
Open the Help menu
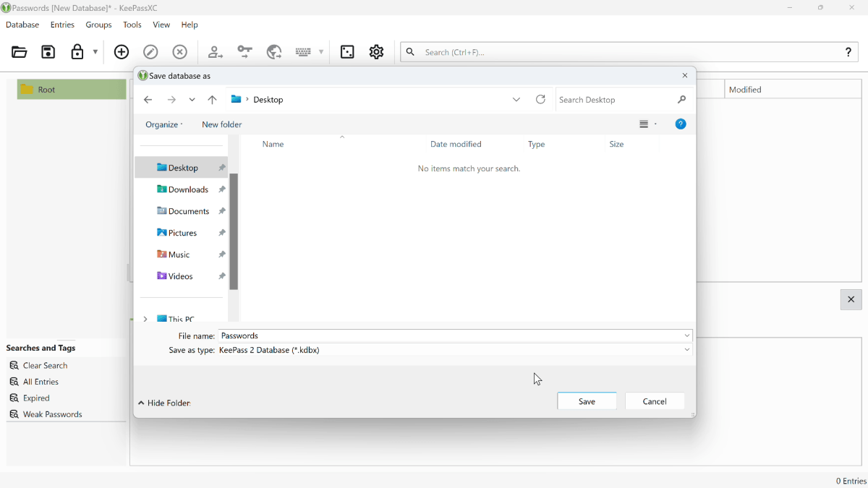tap(190, 25)
